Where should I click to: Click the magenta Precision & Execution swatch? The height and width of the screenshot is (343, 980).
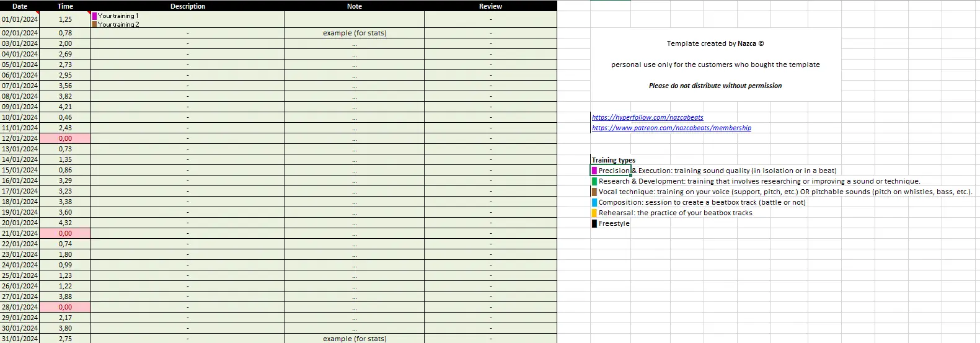pos(594,171)
